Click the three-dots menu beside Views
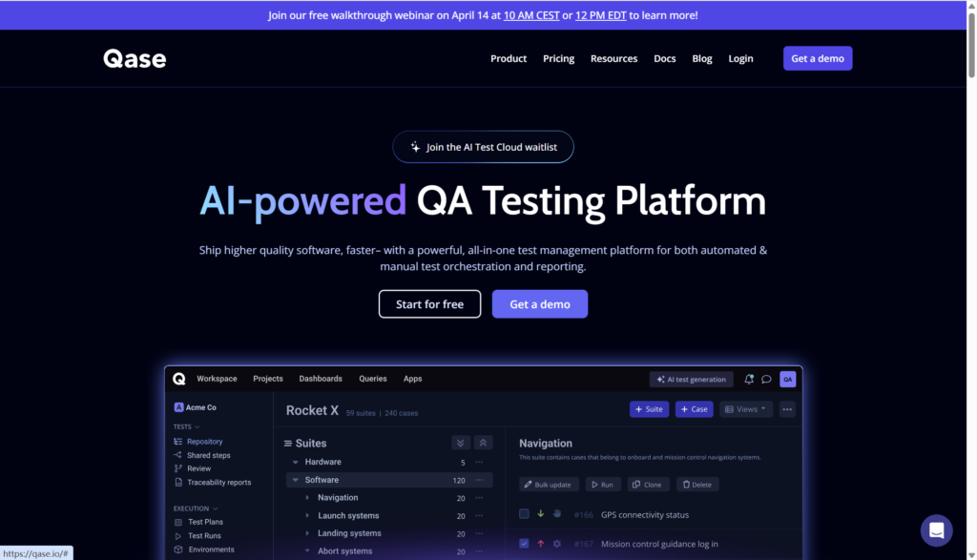 coord(787,409)
